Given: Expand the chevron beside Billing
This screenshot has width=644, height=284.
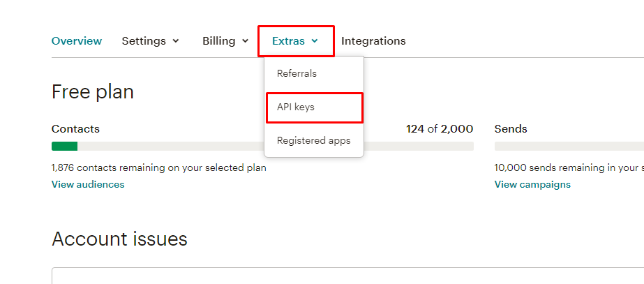Looking at the screenshot, I should click(x=245, y=41).
